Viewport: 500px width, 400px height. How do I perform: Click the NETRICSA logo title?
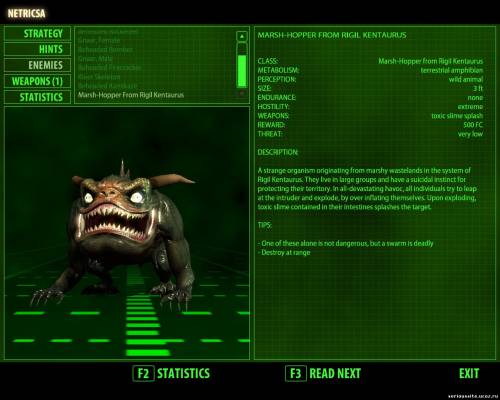point(26,13)
